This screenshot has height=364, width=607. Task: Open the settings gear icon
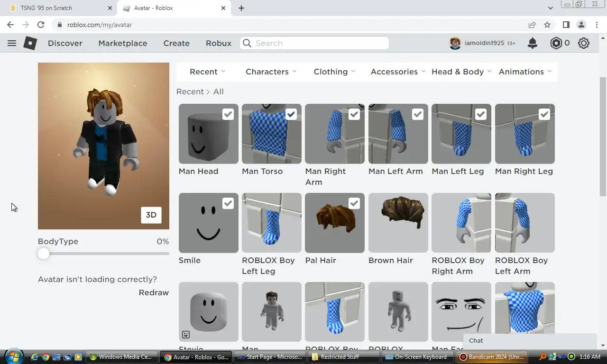[x=584, y=43]
